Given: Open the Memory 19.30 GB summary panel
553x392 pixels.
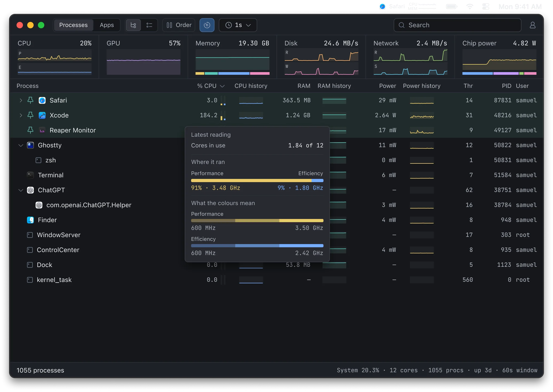Looking at the screenshot, I should 232,57.
